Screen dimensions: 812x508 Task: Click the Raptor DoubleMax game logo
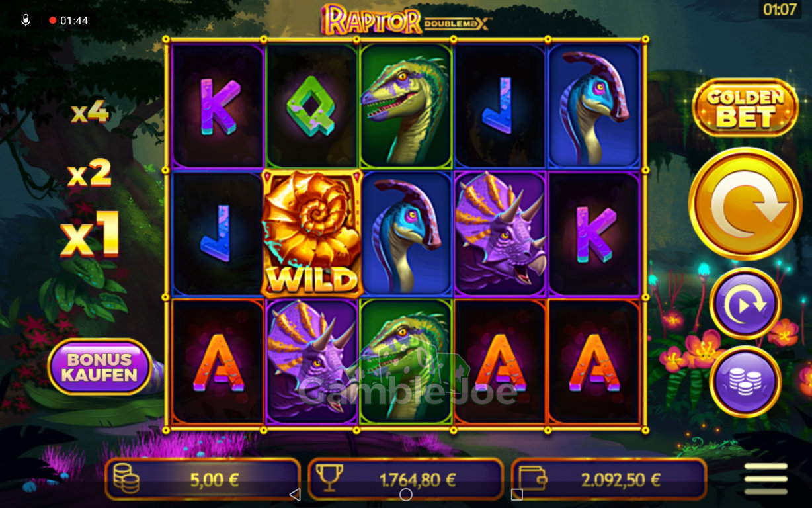[x=406, y=19]
